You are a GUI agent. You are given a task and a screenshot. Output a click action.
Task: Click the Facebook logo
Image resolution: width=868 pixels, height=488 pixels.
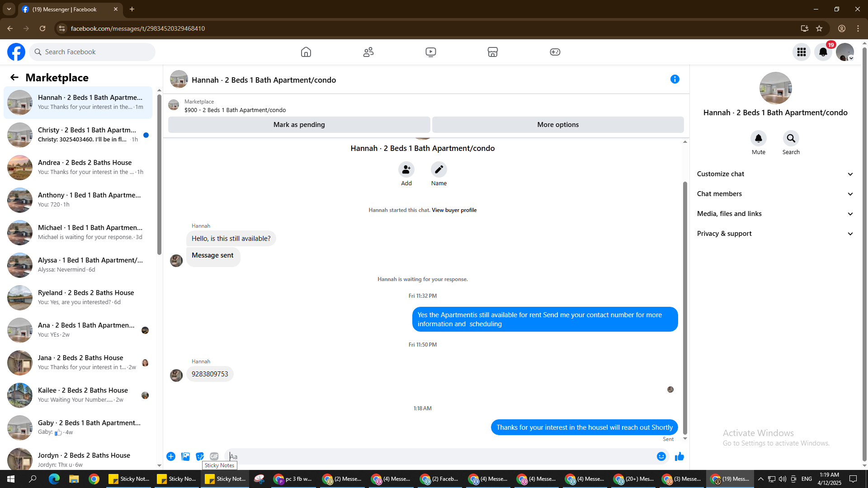tap(16, 52)
